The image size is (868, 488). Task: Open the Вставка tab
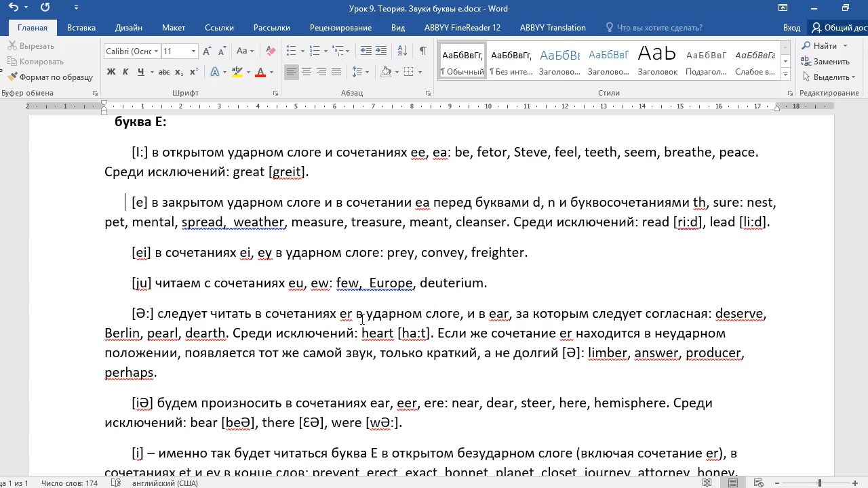81,28
